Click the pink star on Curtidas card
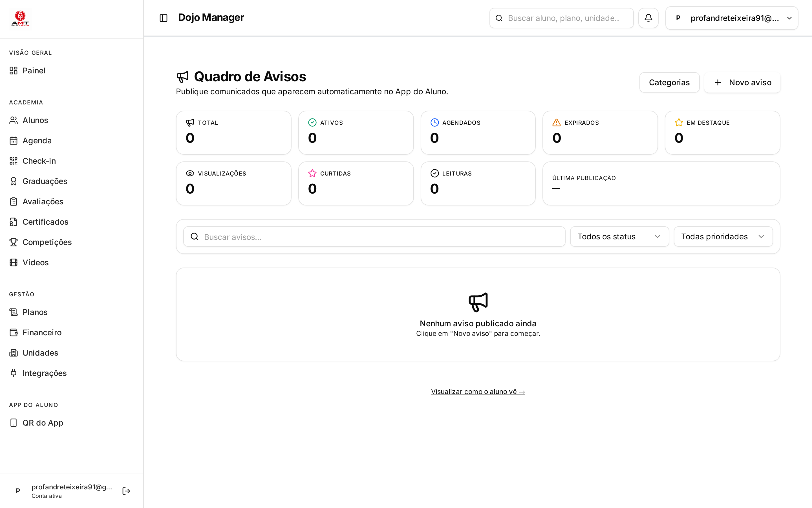 click(x=312, y=173)
